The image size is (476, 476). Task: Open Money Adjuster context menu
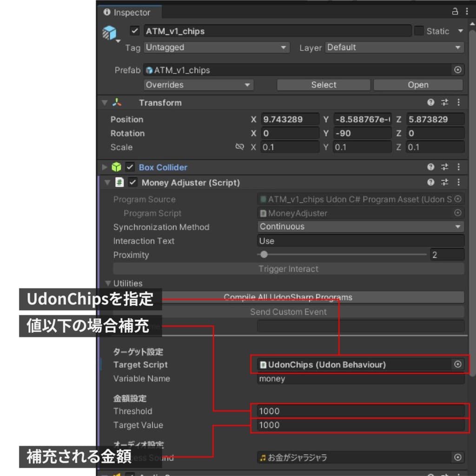click(458, 182)
